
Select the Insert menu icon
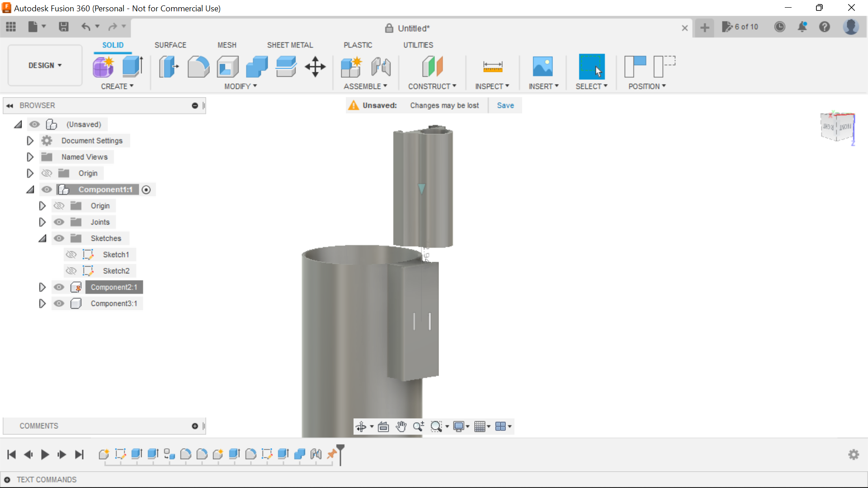pos(543,66)
